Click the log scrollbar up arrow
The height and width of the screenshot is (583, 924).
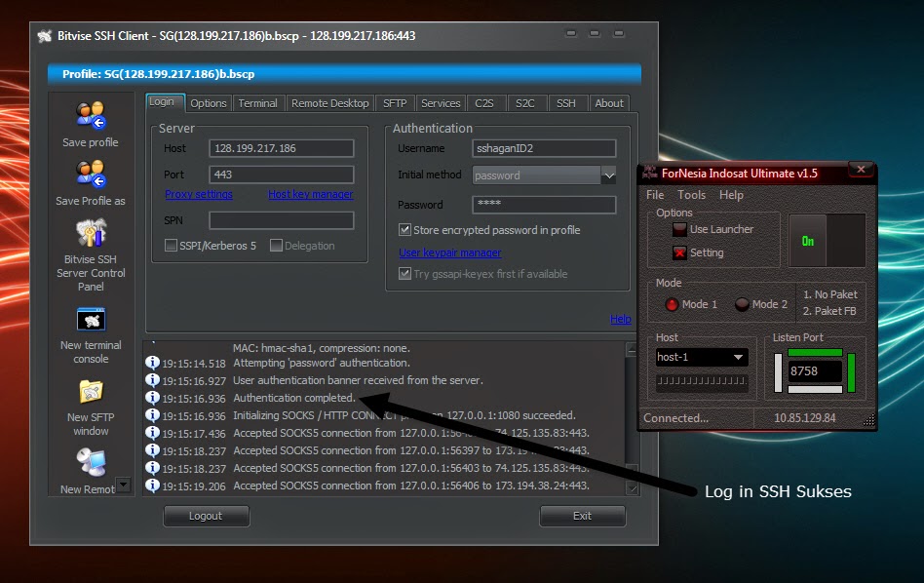tap(633, 349)
